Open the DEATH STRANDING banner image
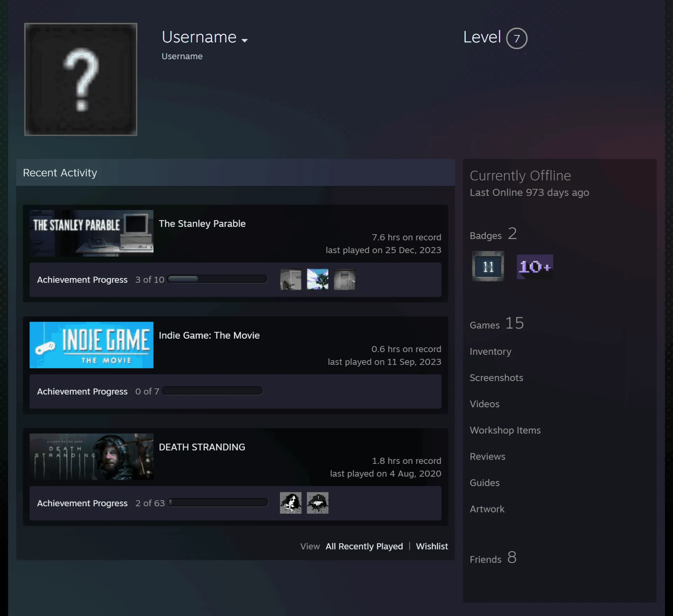 coord(91,457)
